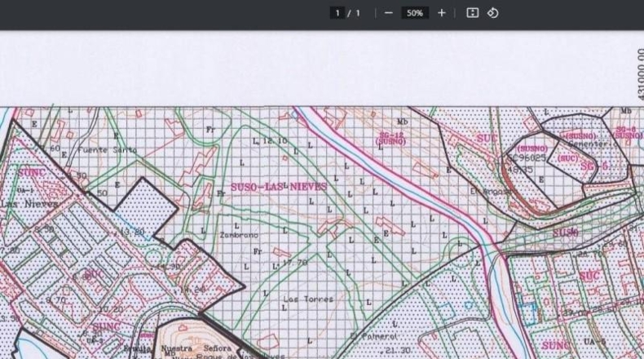Click the El Palmeral label
The width and height of the screenshot is (644, 359).
(373, 336)
